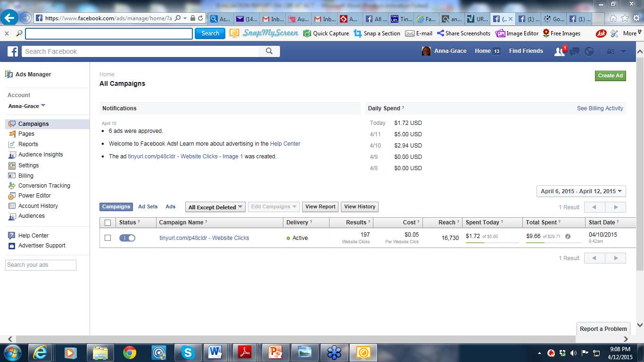The width and height of the screenshot is (644, 362).
Task: Click the blue toolbar Search button
Action: coord(210,33)
